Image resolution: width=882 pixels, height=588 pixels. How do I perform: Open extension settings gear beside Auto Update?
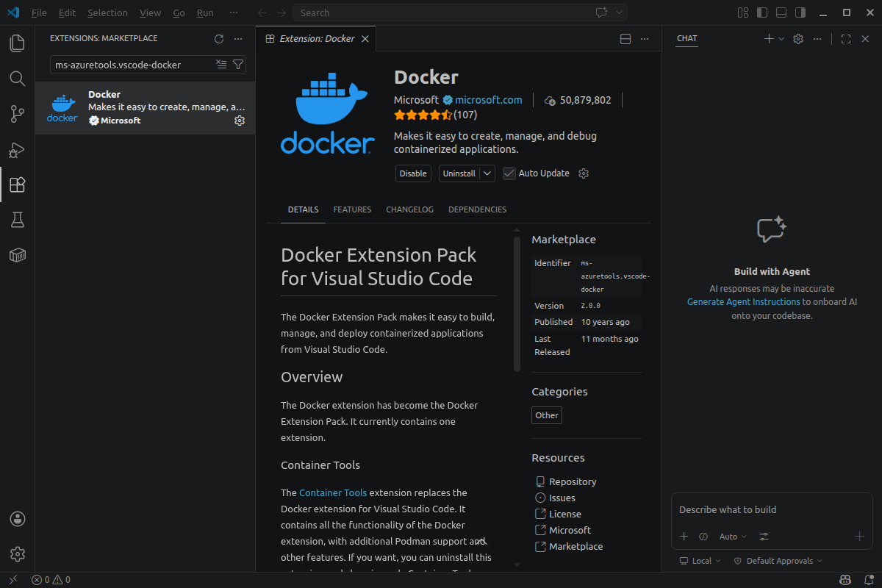(584, 173)
